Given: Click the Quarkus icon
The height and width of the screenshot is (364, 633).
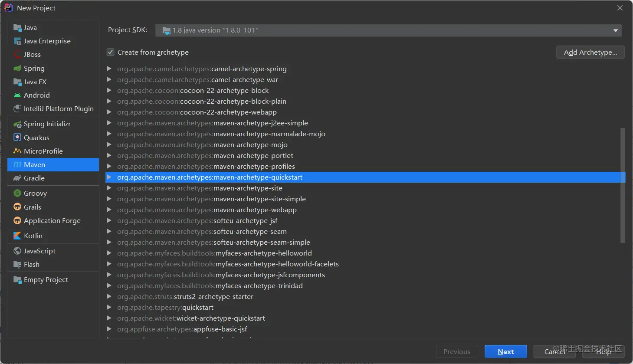Looking at the screenshot, I should [17, 138].
